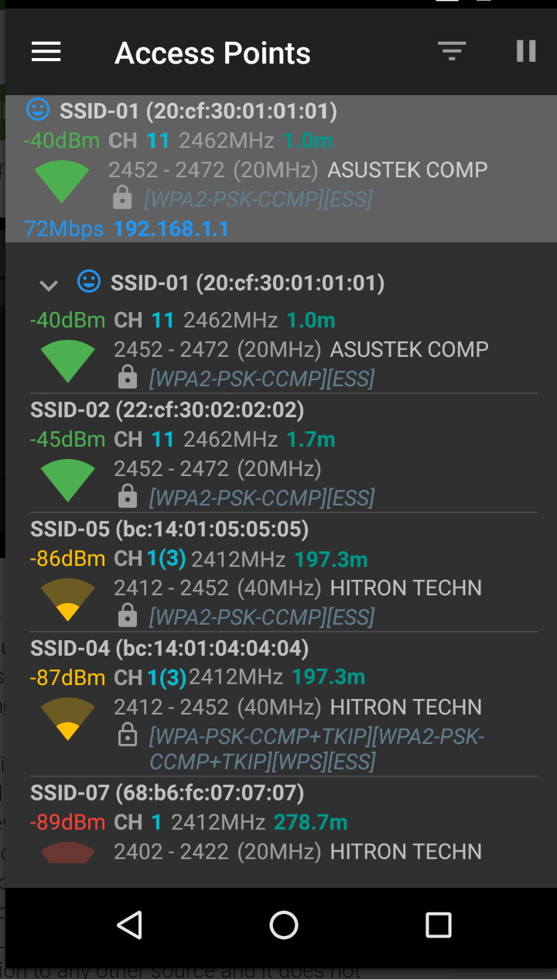
Task: Select the SSID-05 access point title
Action: coord(169,529)
